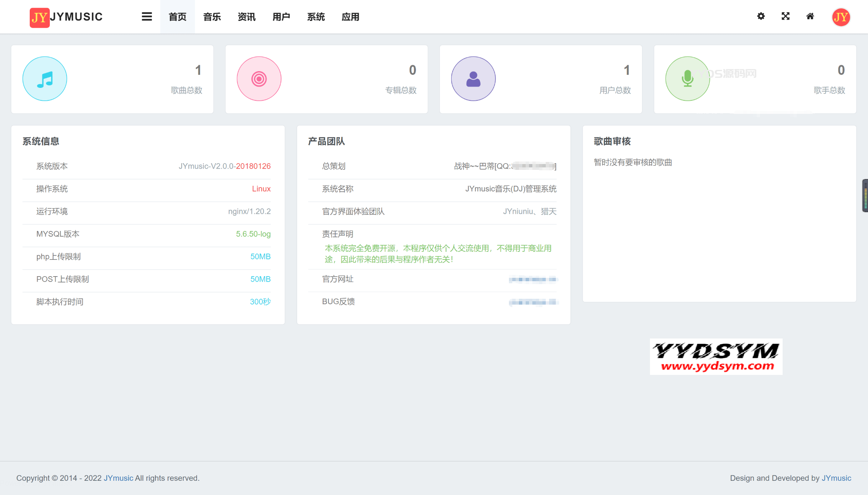Click the pink album disc icon
This screenshot has height=495, width=868.
[x=259, y=79]
